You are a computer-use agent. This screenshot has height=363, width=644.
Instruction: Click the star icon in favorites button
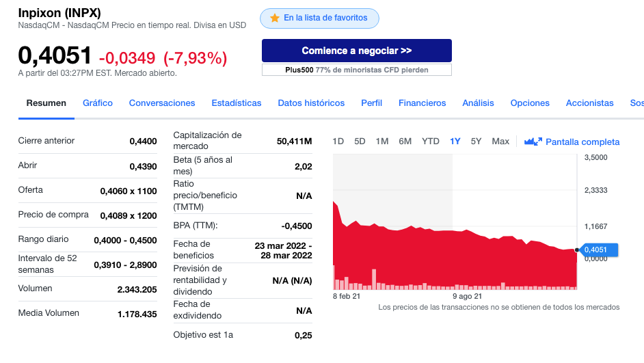pos(275,18)
